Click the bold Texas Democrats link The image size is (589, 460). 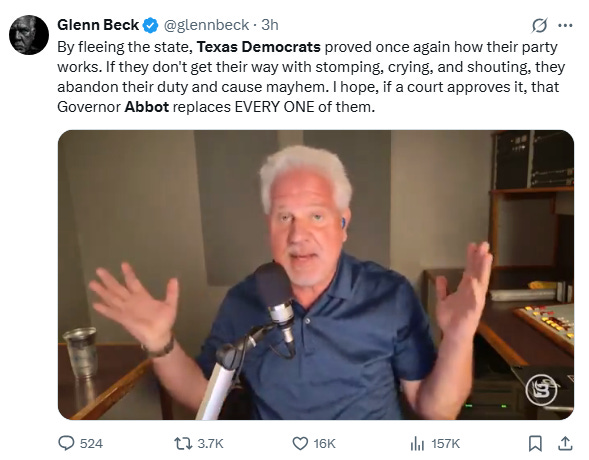click(259, 47)
